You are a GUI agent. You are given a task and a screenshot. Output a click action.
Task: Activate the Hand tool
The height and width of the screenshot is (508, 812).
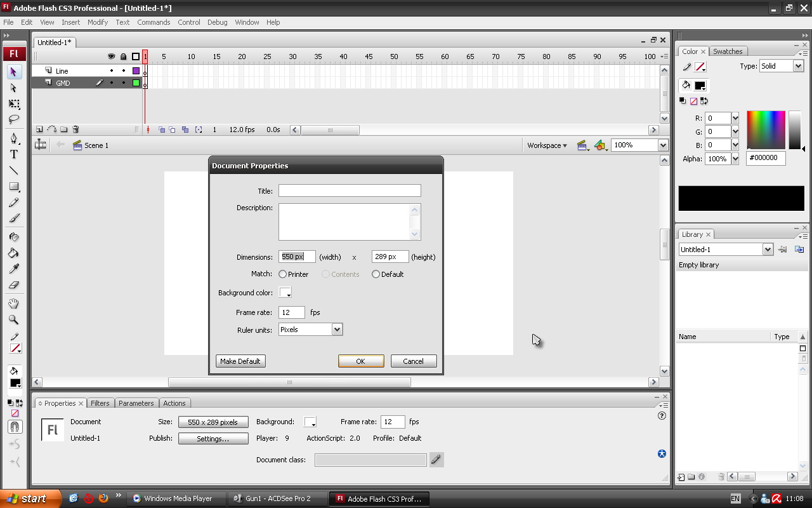[13, 304]
